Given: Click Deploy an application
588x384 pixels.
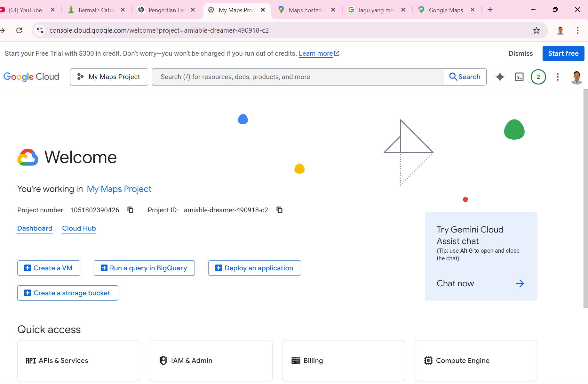Looking at the screenshot, I should (x=255, y=268).
